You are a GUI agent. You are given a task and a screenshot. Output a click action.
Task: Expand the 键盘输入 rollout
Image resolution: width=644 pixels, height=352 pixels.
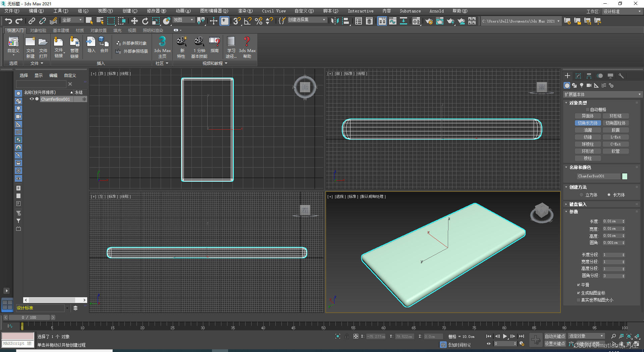coord(578,204)
